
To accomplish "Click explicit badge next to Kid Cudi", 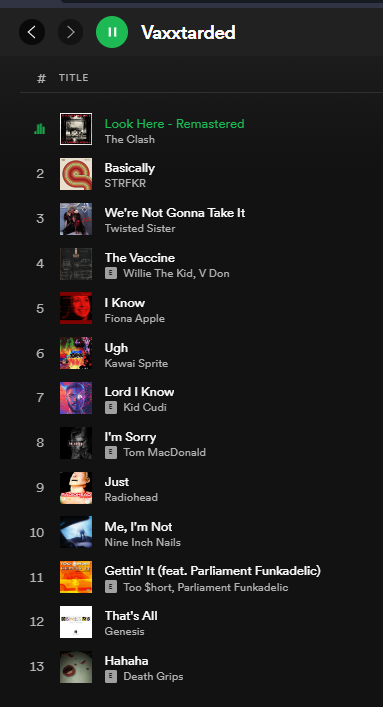I will point(111,408).
